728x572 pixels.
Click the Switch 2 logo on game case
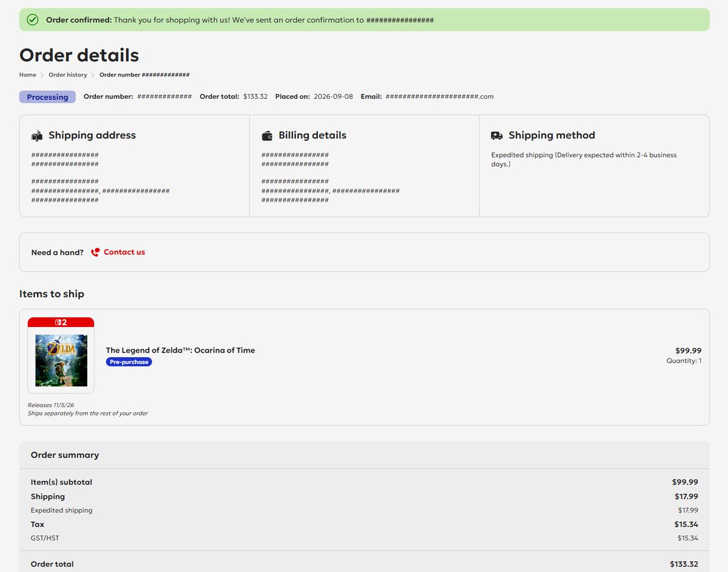tap(61, 322)
